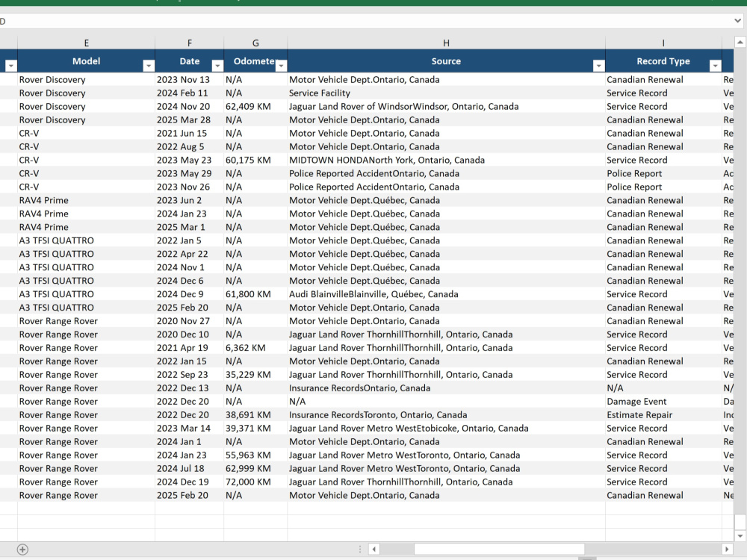
Task: Open the Source column filter dropdown
Action: (599, 66)
